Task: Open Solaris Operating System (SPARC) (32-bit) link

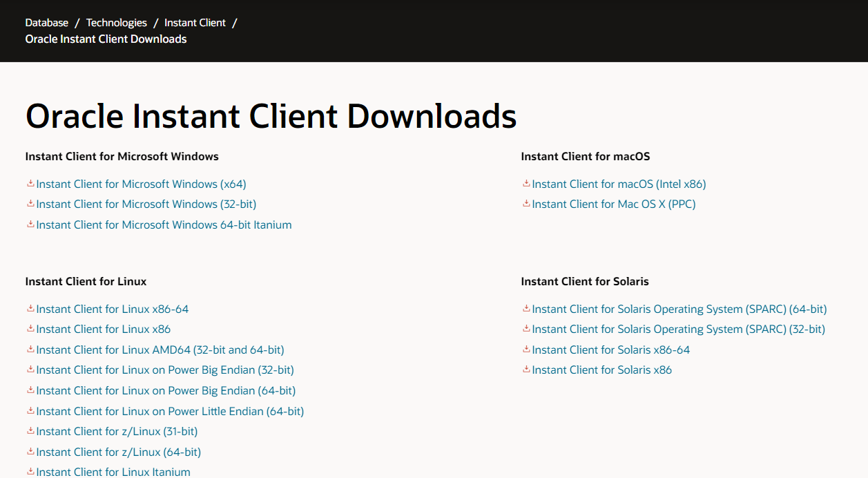Action: tap(679, 329)
